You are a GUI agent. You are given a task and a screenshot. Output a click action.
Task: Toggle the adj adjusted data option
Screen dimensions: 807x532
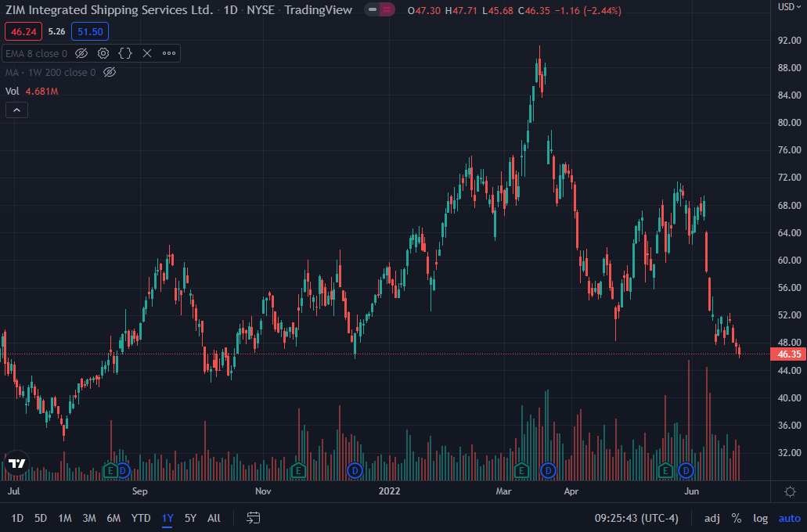pos(712,518)
